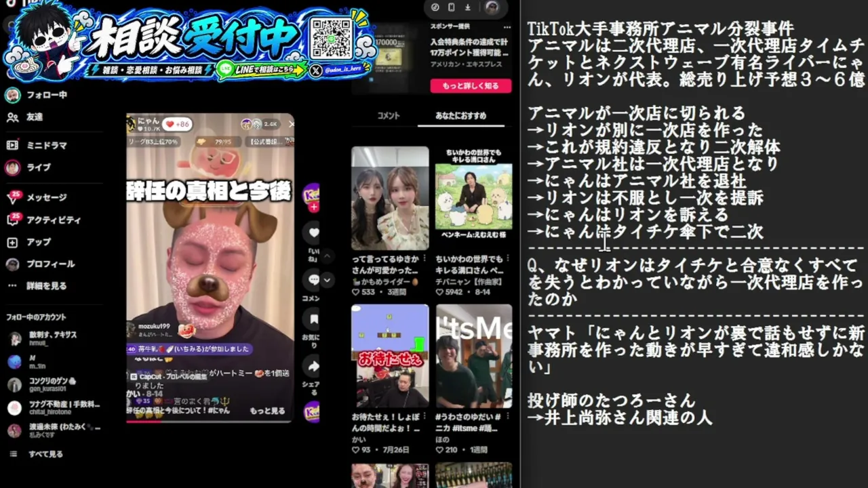Open options for チバニャン video

coord(509,259)
